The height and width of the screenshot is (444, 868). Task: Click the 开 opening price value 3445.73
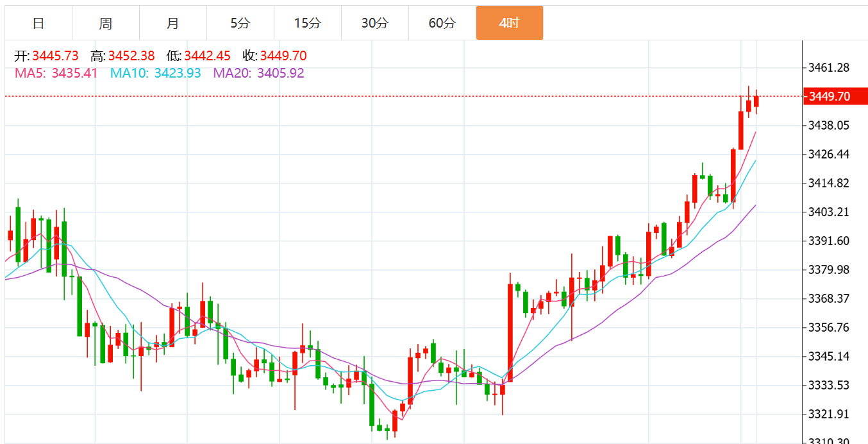click(55, 56)
